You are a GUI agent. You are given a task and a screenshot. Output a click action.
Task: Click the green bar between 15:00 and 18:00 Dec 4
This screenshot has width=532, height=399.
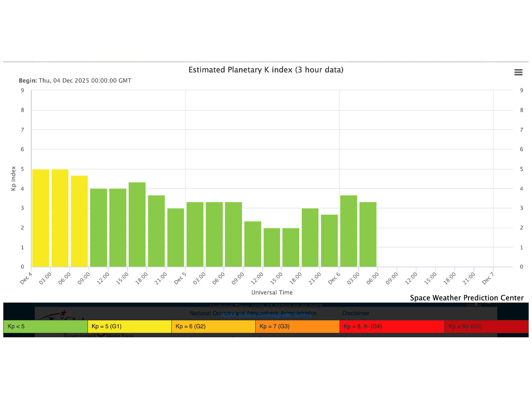pyautogui.click(x=137, y=224)
